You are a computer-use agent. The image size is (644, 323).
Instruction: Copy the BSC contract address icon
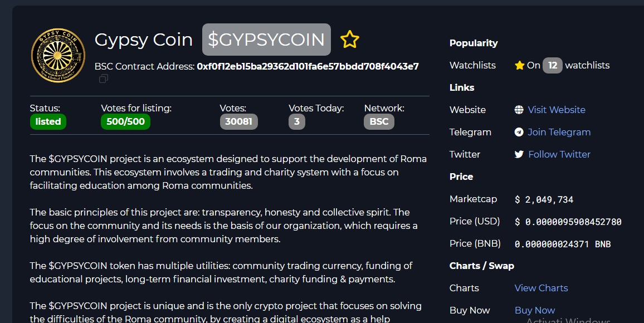click(x=104, y=79)
